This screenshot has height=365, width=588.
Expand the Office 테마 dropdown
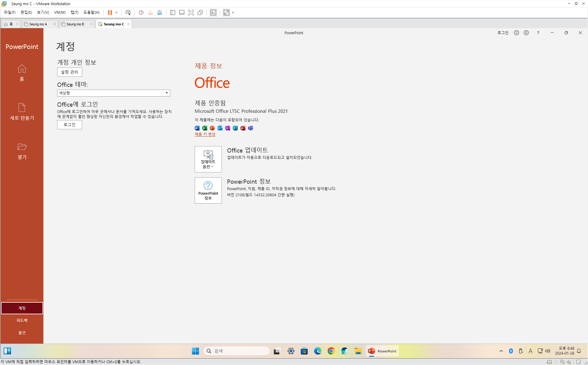click(167, 93)
